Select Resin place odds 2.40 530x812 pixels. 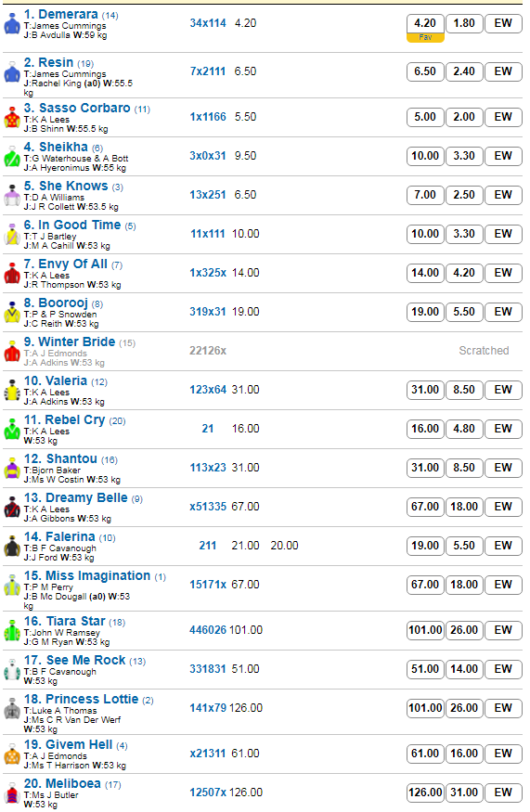pos(464,71)
